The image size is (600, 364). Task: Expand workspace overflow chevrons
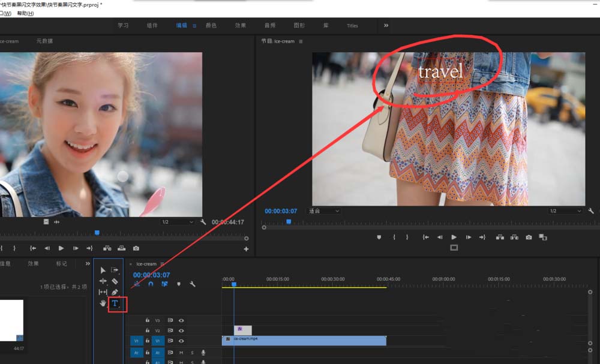(x=386, y=26)
